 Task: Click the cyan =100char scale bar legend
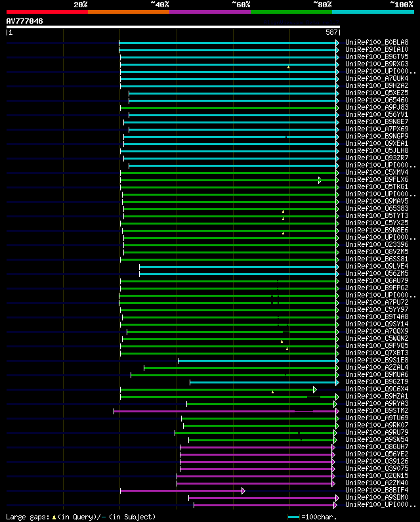tap(293, 517)
